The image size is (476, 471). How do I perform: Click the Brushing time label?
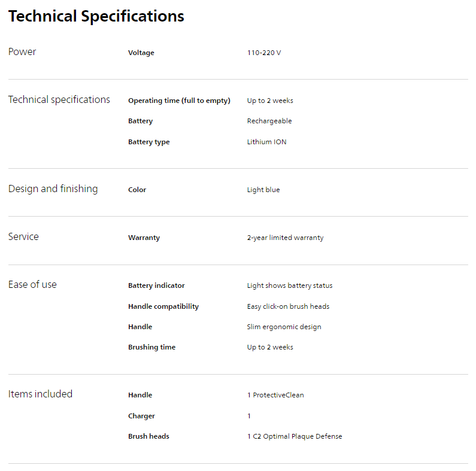pyautogui.click(x=151, y=347)
